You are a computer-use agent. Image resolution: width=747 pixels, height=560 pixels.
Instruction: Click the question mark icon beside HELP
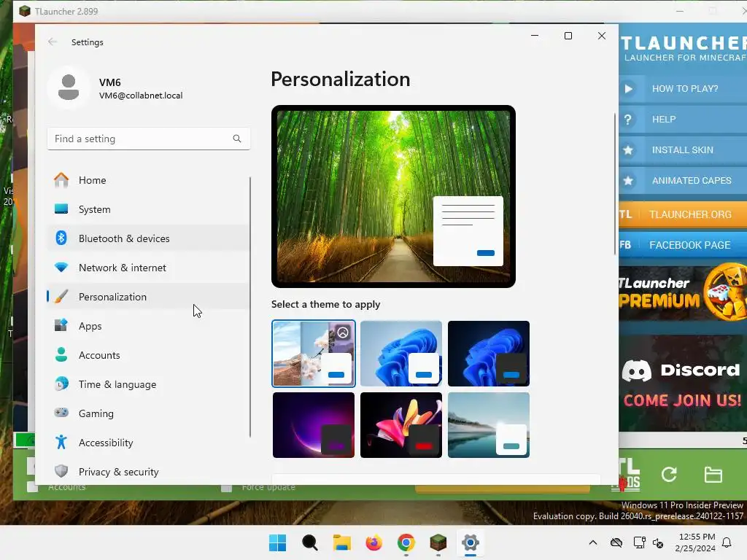tap(628, 119)
